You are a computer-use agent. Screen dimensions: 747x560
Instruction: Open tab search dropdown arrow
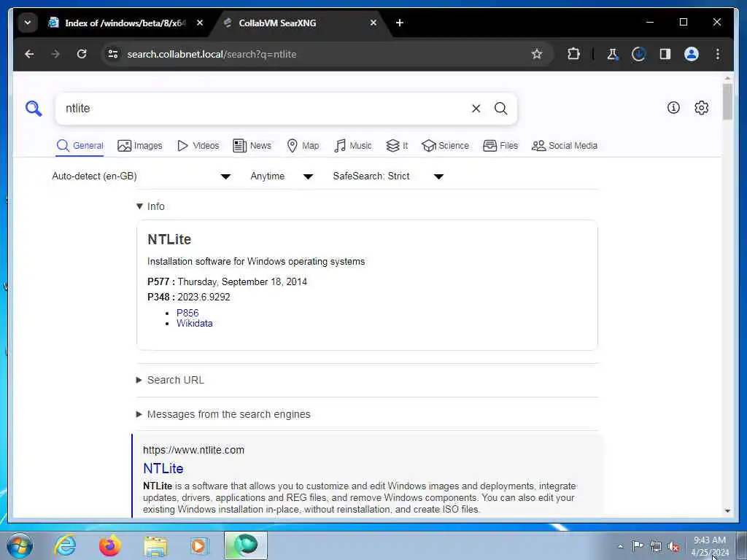pos(28,23)
